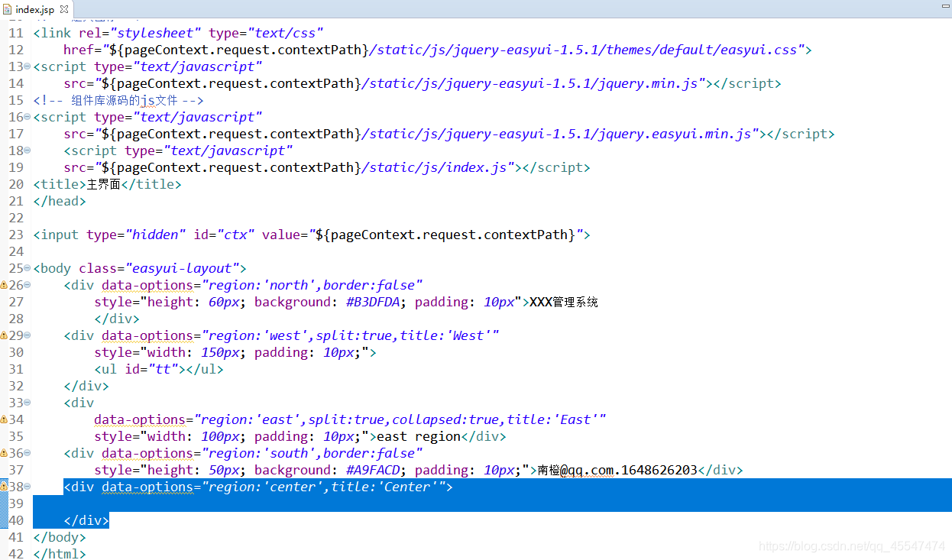The height and width of the screenshot is (560, 952).
Task: Collapse the script block at line 16
Action: [28, 117]
